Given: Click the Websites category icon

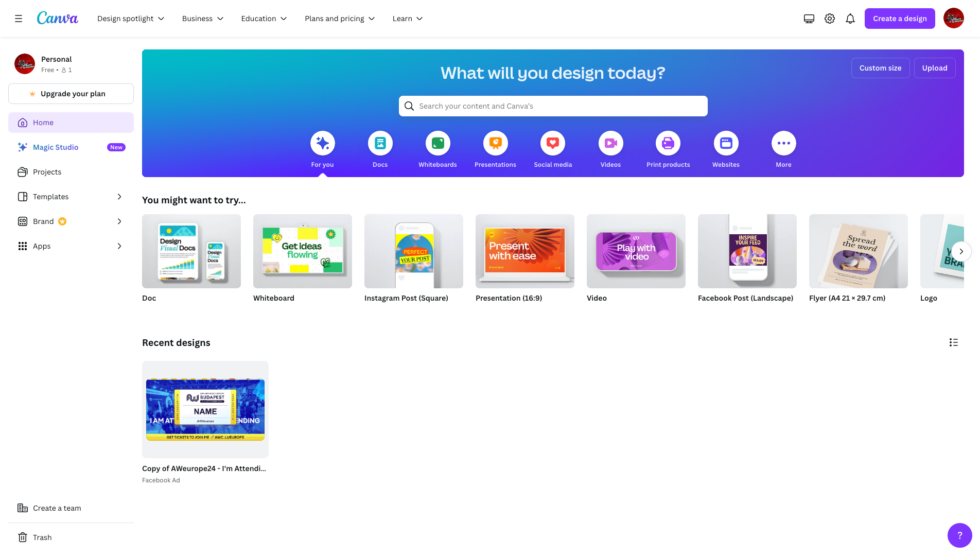Looking at the screenshot, I should pyautogui.click(x=726, y=144).
